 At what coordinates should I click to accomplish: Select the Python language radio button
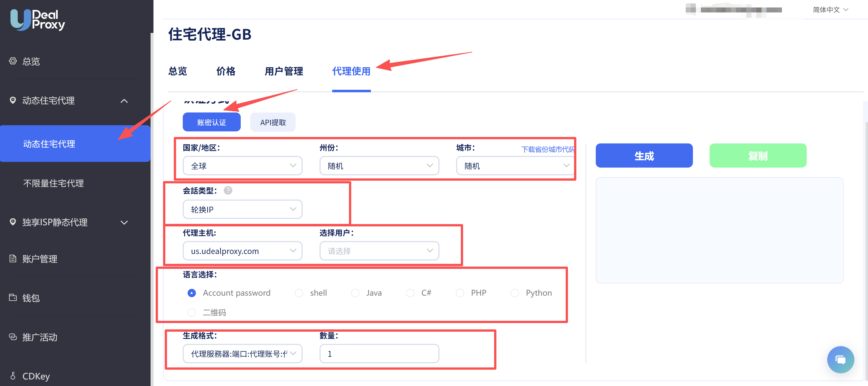(515, 293)
